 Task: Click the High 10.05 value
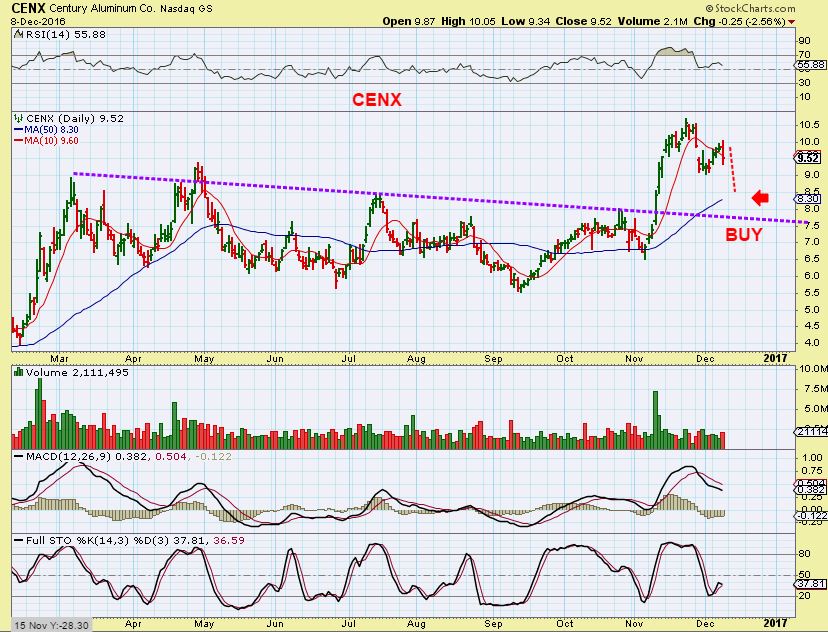tap(468, 22)
